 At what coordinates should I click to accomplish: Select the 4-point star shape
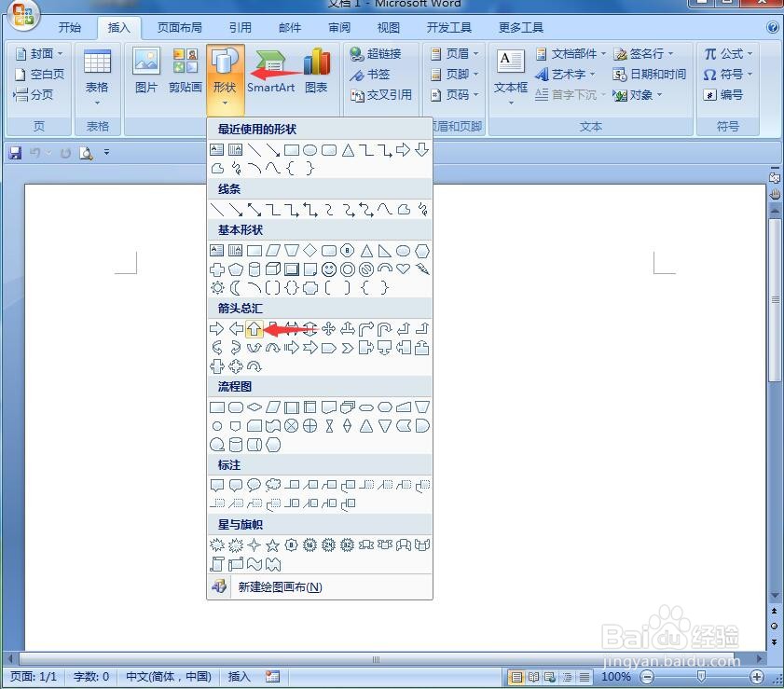point(254,545)
